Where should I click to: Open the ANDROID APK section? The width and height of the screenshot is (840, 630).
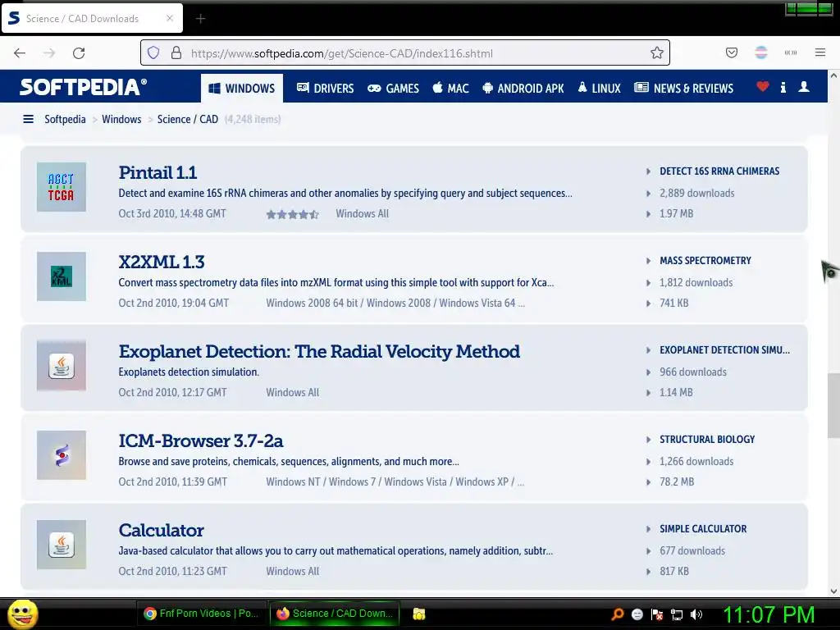523,89
